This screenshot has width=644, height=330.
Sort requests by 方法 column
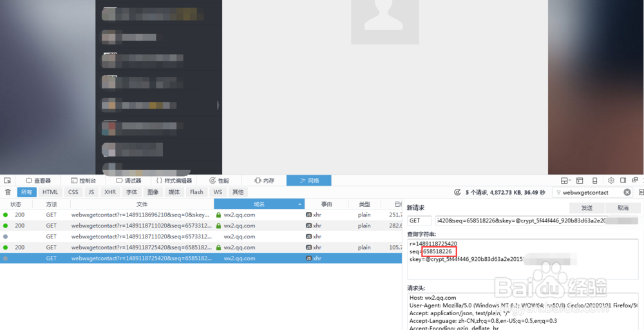pos(52,204)
